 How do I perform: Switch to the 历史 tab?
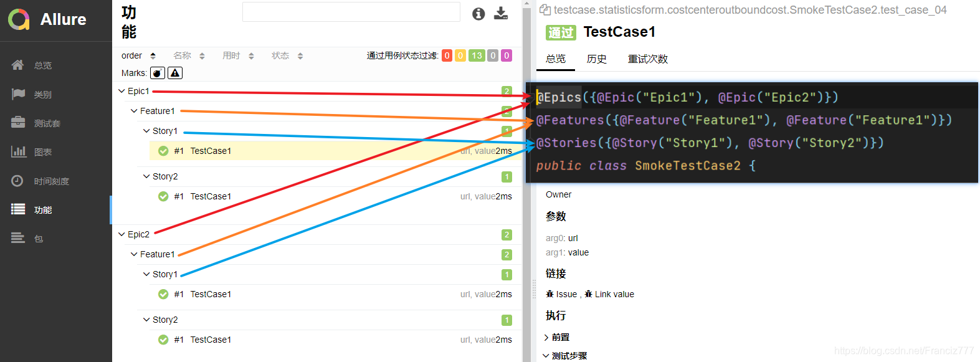tap(596, 59)
